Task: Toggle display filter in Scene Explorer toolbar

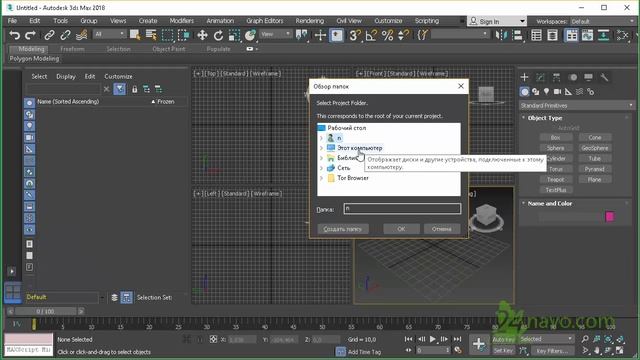Action: 120,89
